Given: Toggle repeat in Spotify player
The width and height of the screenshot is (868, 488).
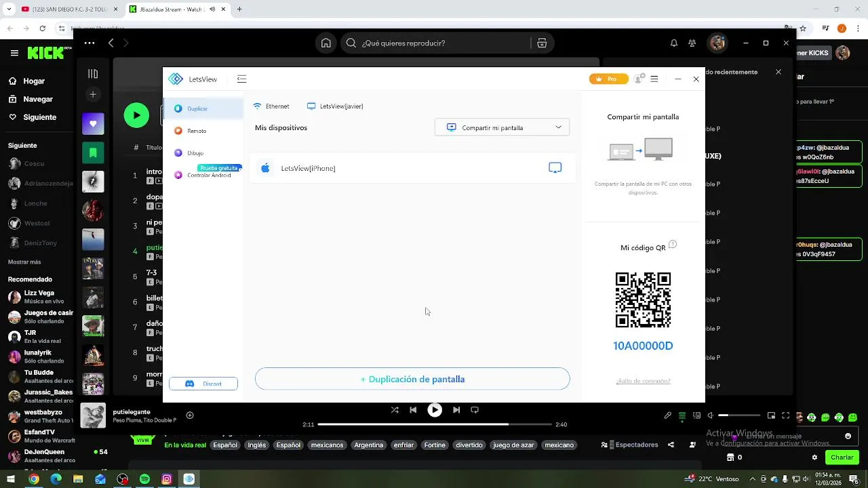Looking at the screenshot, I should (475, 410).
